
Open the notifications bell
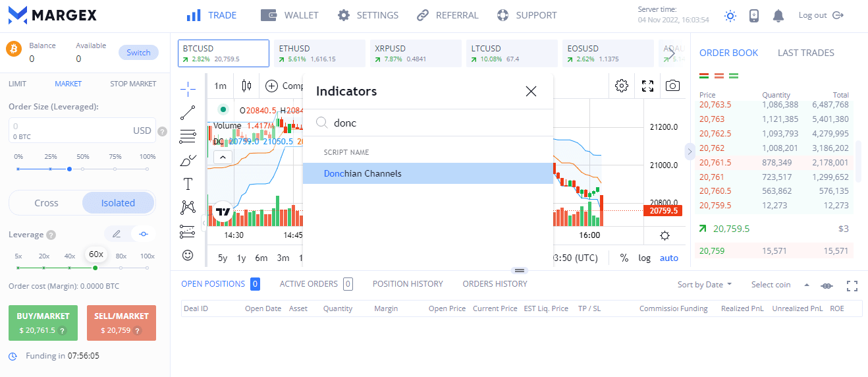pos(778,15)
